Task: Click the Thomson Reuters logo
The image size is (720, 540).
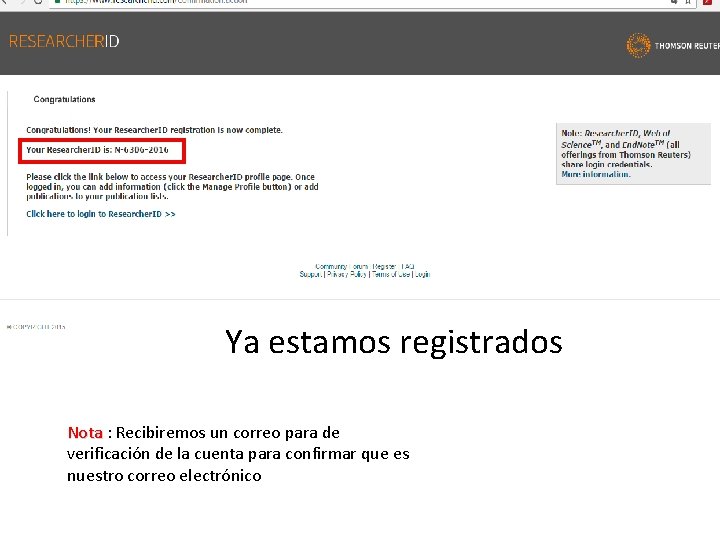Action: [673, 45]
